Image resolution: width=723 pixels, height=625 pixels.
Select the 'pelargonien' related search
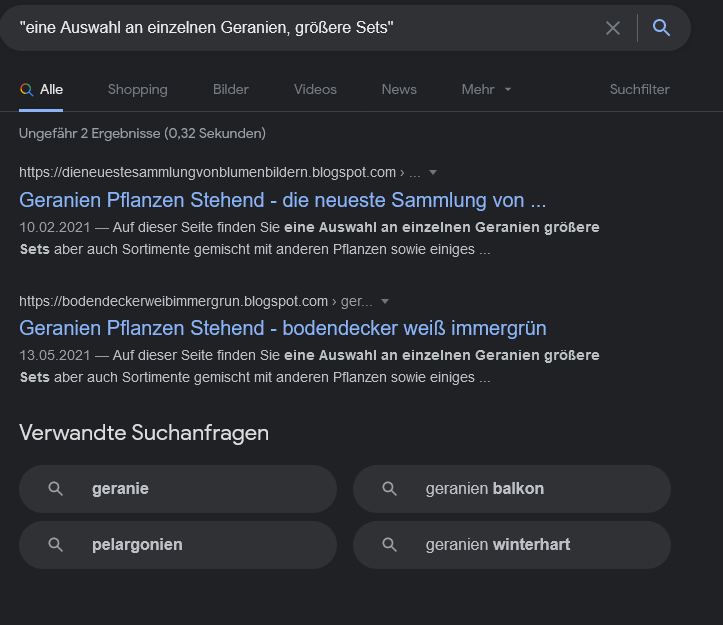pyautogui.click(x=178, y=545)
